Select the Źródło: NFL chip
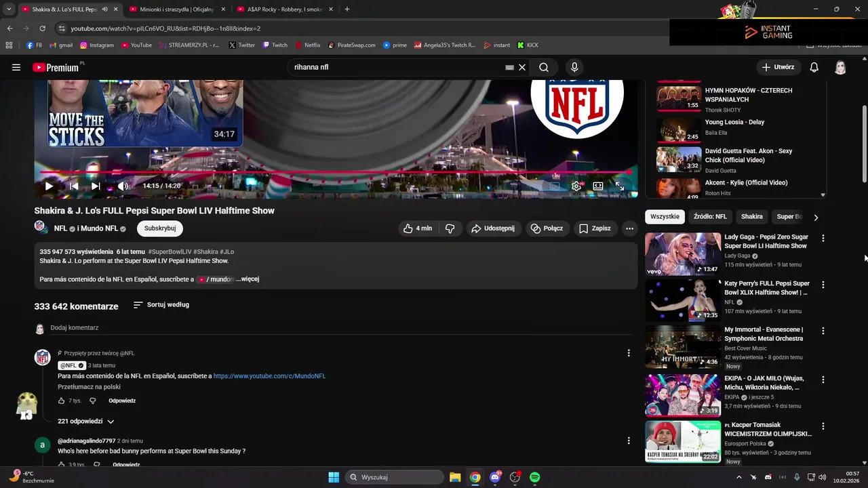The height and width of the screenshot is (488, 868). point(710,217)
